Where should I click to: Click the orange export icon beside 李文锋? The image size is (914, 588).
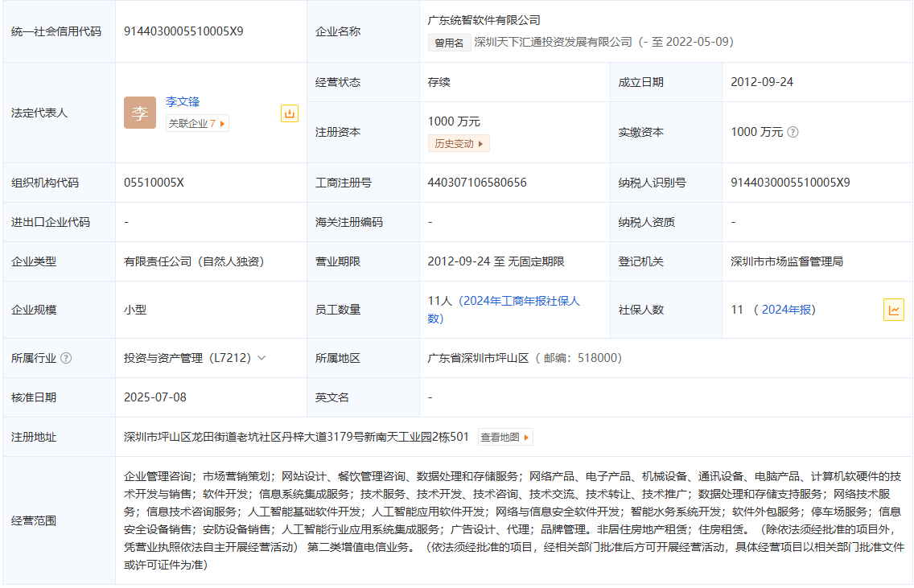[290, 113]
